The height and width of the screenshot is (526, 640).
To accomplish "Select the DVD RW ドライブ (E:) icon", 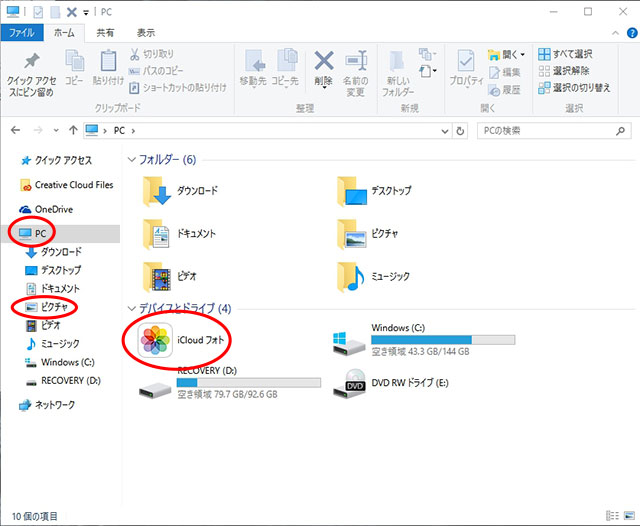I will coord(349,384).
